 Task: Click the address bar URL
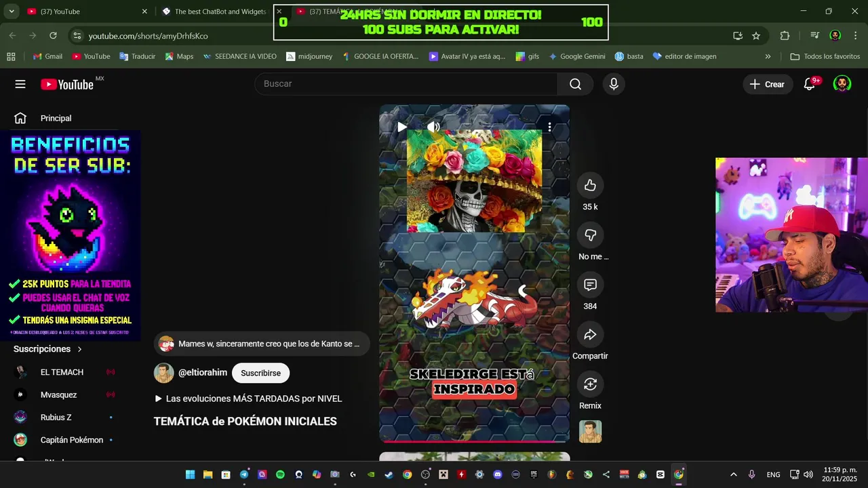149,36
